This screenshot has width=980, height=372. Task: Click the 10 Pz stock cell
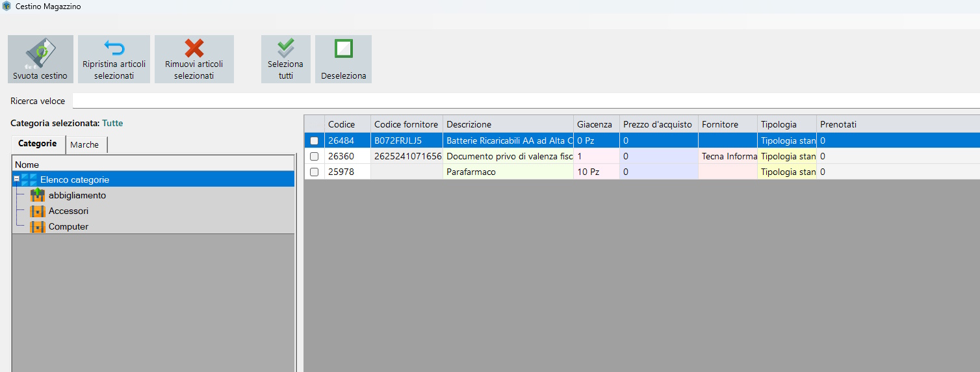[x=597, y=172]
